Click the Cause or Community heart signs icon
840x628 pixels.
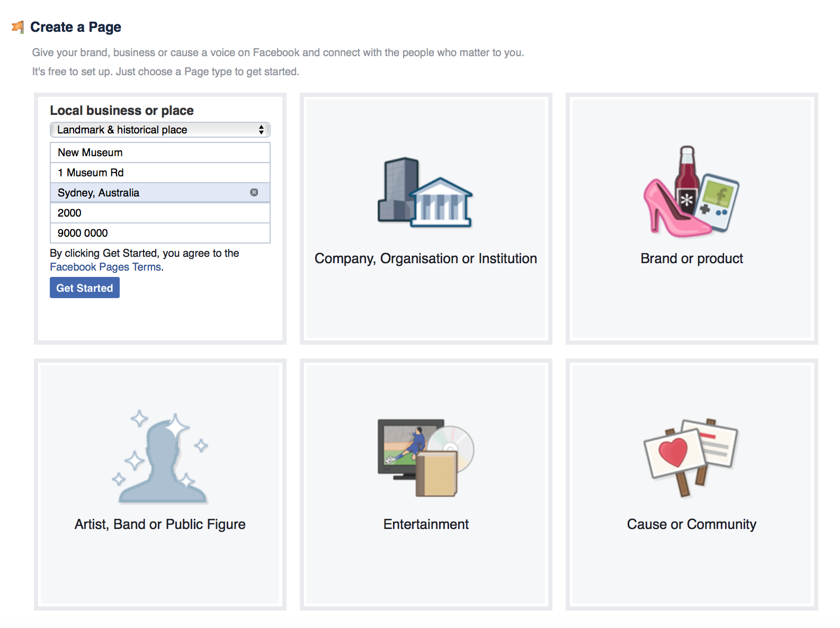[691, 457]
